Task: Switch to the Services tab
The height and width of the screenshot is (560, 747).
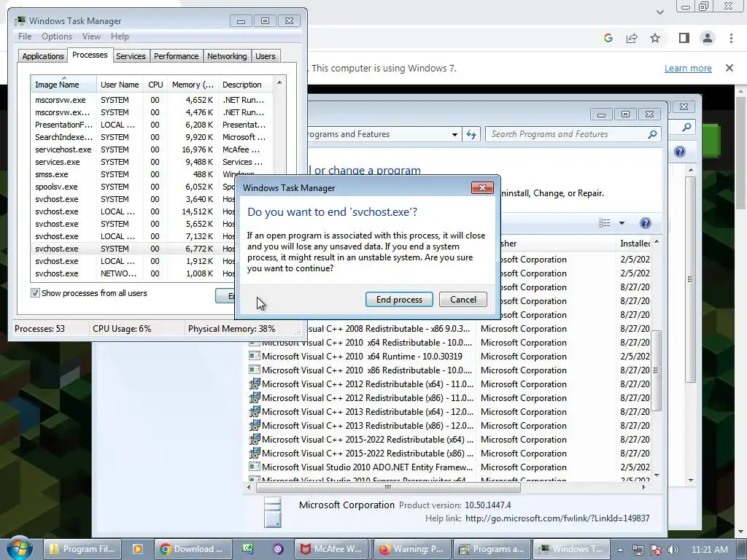Action: (131, 56)
